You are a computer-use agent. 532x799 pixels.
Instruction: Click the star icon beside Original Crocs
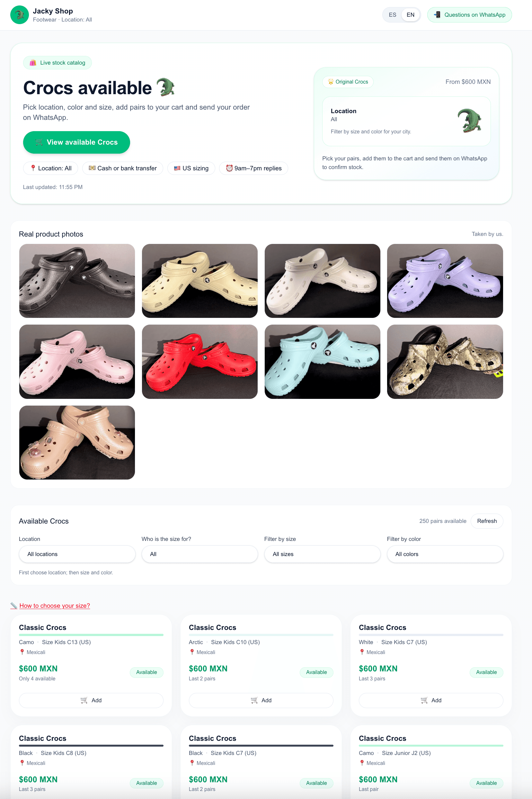point(331,82)
